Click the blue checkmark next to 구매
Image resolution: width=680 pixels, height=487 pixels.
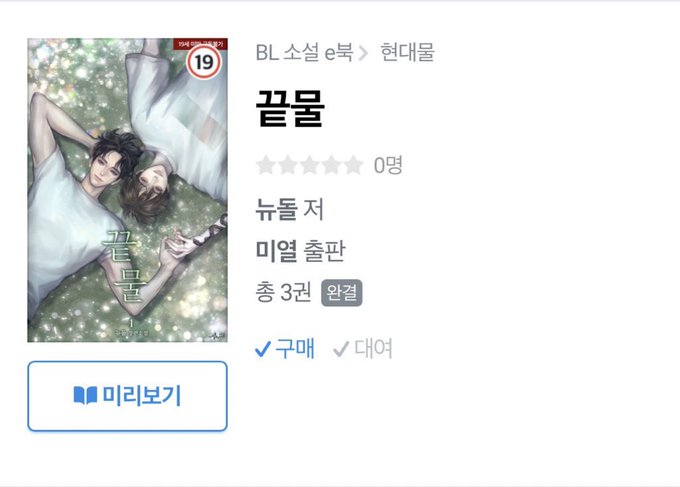[x=263, y=349]
